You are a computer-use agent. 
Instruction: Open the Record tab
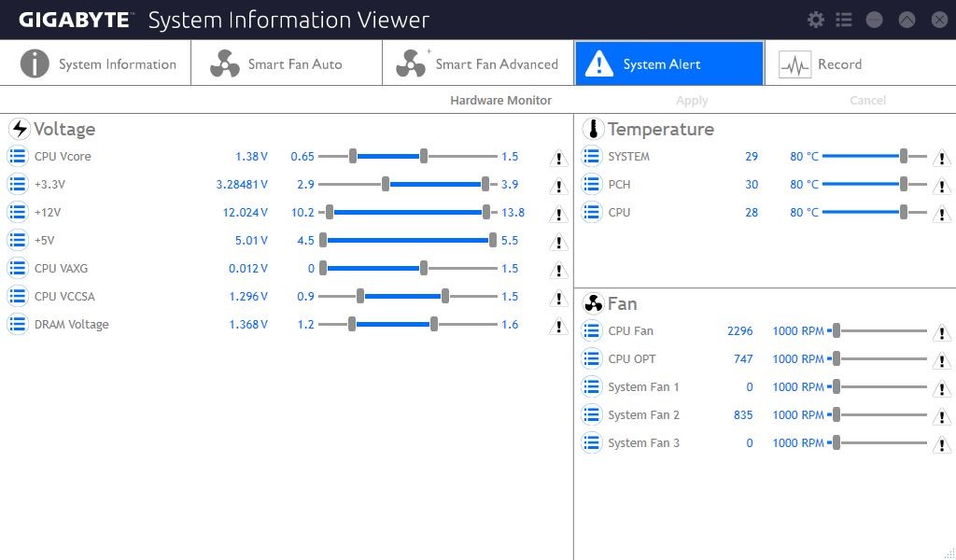860,63
